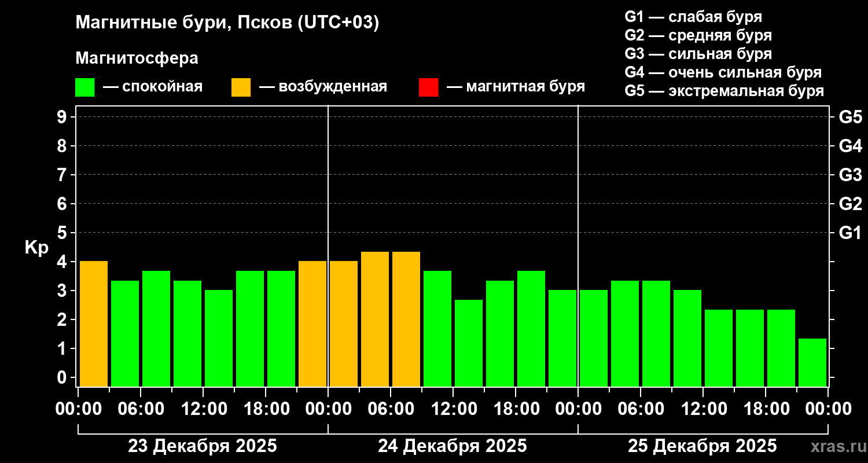This screenshot has height=463, width=868.
Task: Click the first orange bar on 23 December
Action: click(x=94, y=324)
